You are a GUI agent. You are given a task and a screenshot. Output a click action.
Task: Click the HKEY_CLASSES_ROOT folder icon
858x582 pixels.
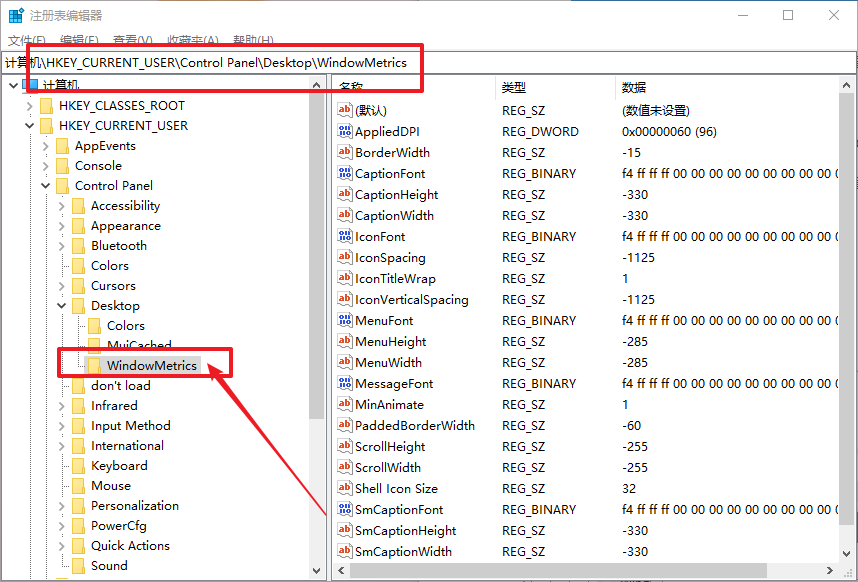coord(46,105)
